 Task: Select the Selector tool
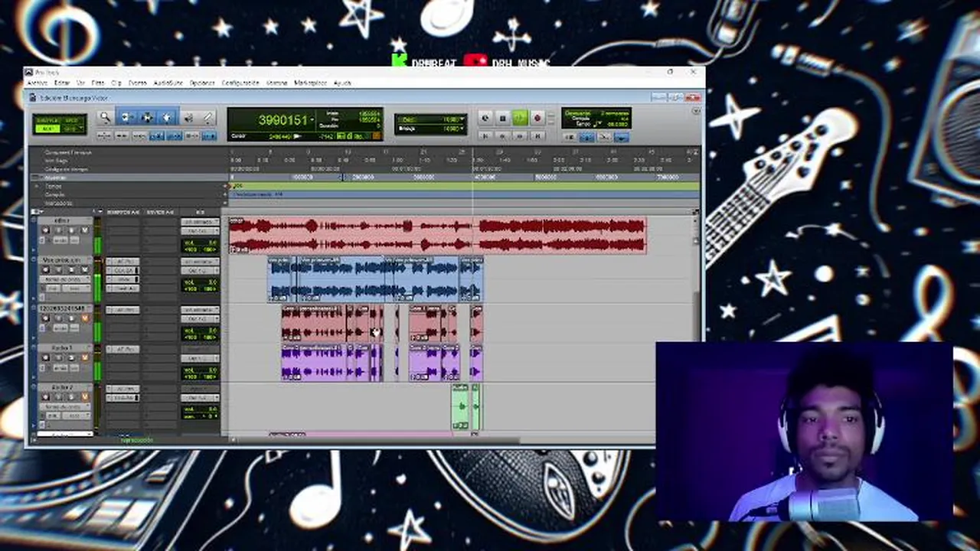147,117
